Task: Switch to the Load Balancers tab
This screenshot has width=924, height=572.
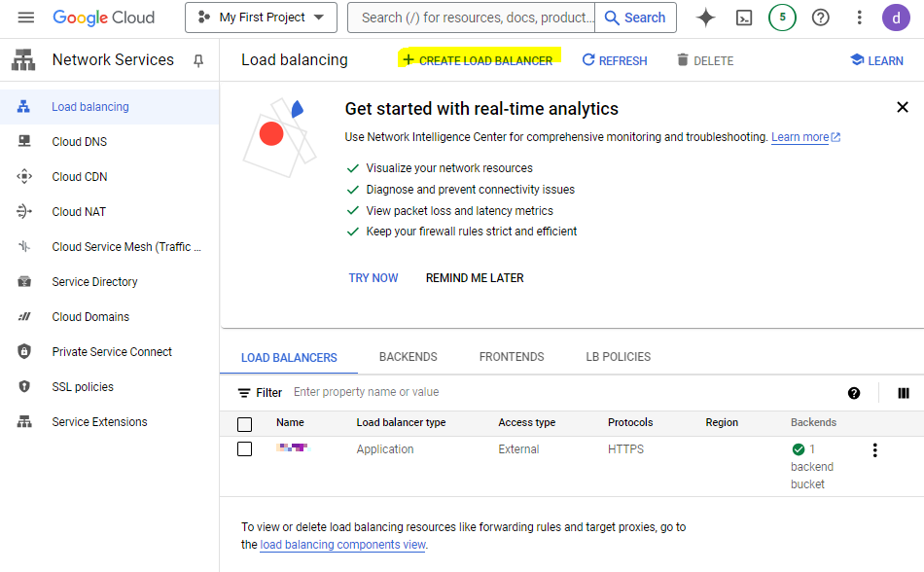Action: tap(289, 358)
